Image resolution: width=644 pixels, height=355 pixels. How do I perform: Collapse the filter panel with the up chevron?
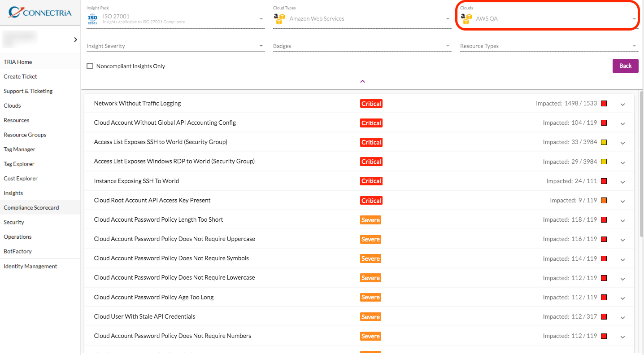pos(362,81)
